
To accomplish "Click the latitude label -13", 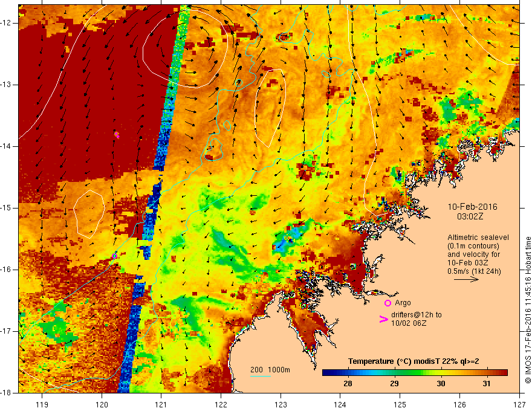I will click(x=6, y=85).
